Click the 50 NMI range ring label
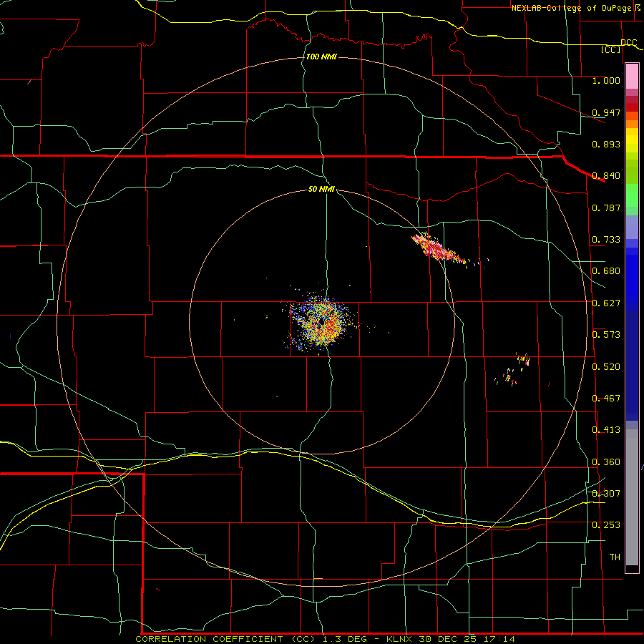 pyautogui.click(x=321, y=189)
